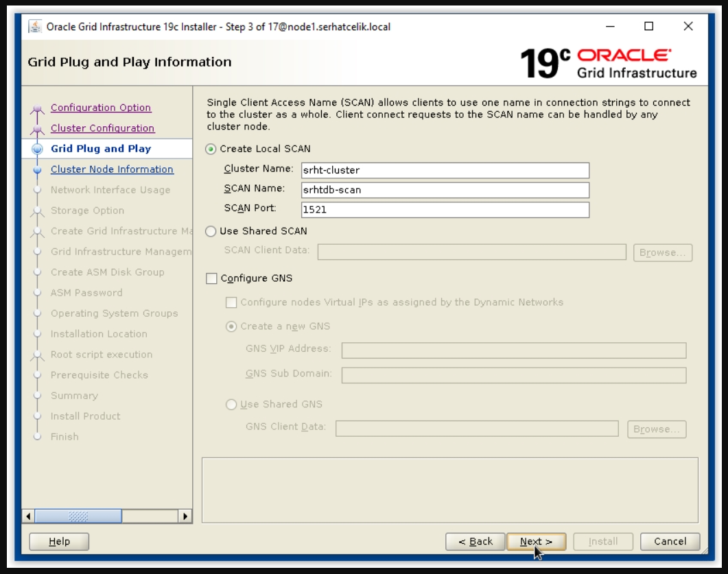Proceed with the Next button
Screen dimensions: 728x574
(x=537, y=542)
